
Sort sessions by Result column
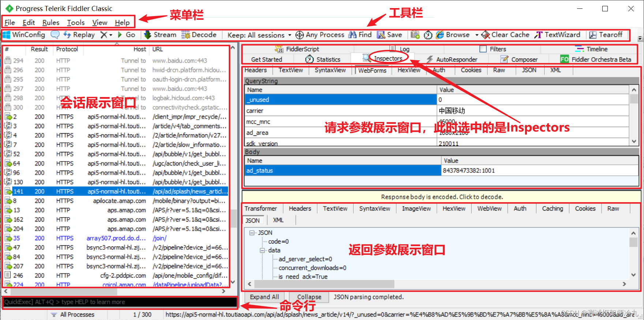pos(39,49)
